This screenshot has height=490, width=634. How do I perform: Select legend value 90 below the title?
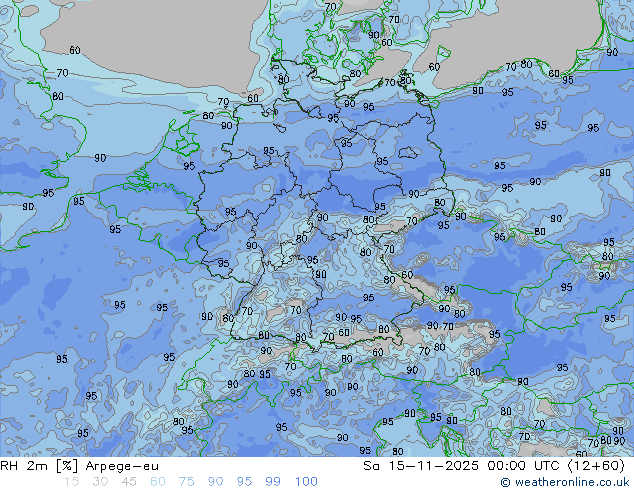click(x=215, y=482)
